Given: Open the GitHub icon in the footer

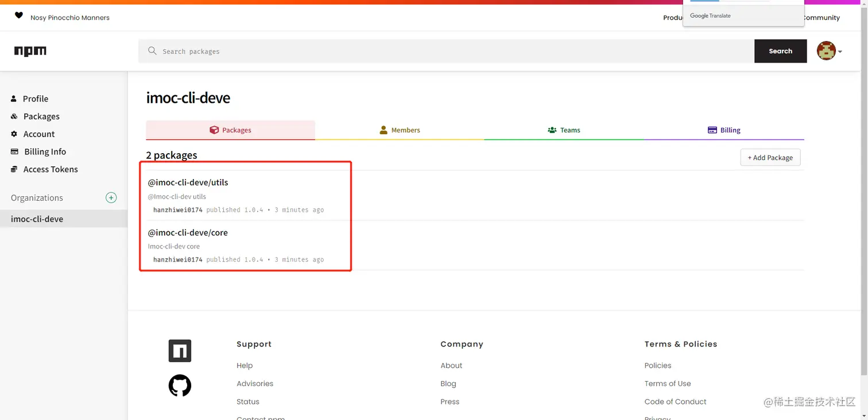Looking at the screenshot, I should click(180, 386).
